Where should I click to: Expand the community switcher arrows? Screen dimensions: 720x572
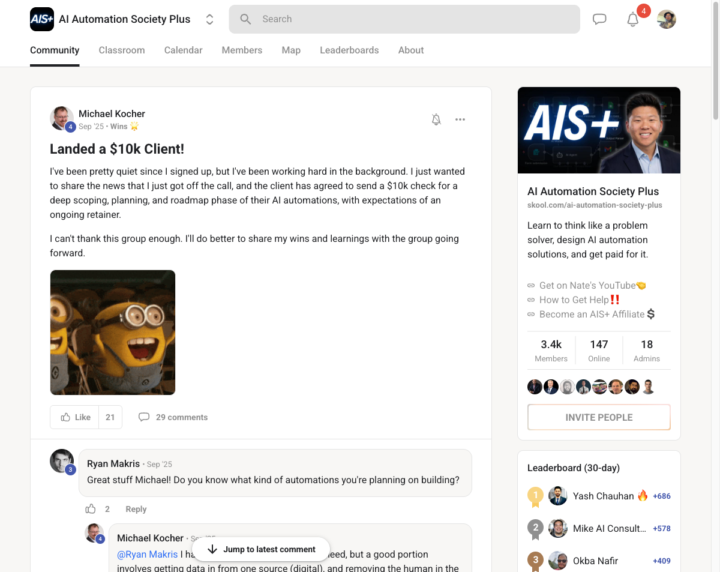click(209, 19)
